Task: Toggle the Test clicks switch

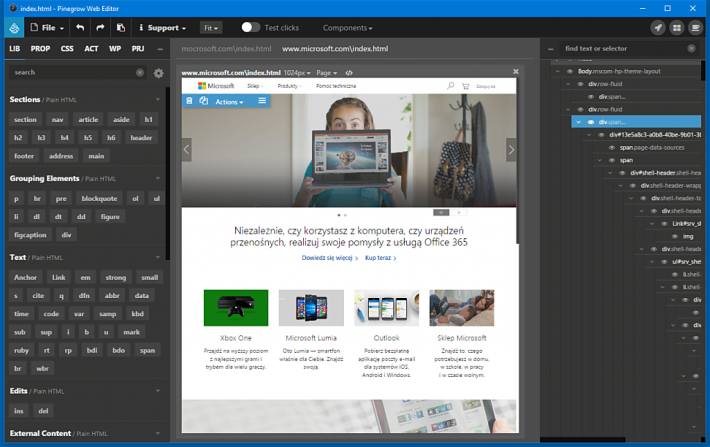Action: 250,28
